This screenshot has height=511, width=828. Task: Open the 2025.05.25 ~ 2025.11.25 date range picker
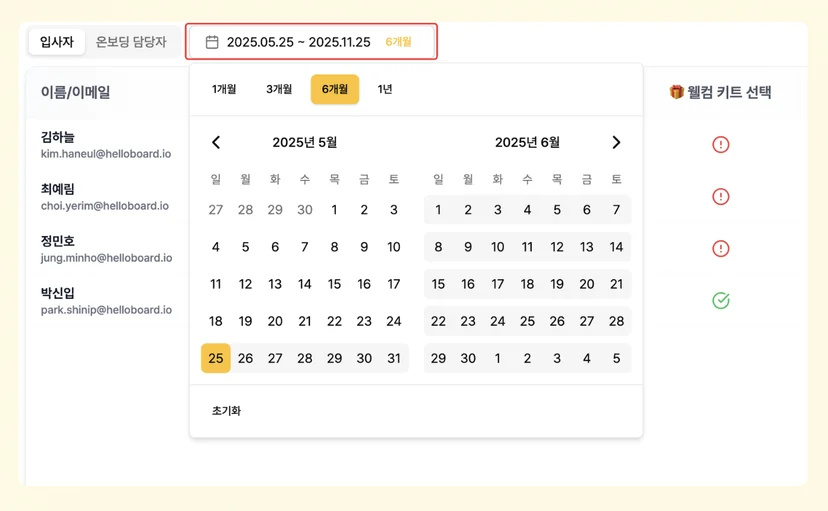click(x=312, y=42)
